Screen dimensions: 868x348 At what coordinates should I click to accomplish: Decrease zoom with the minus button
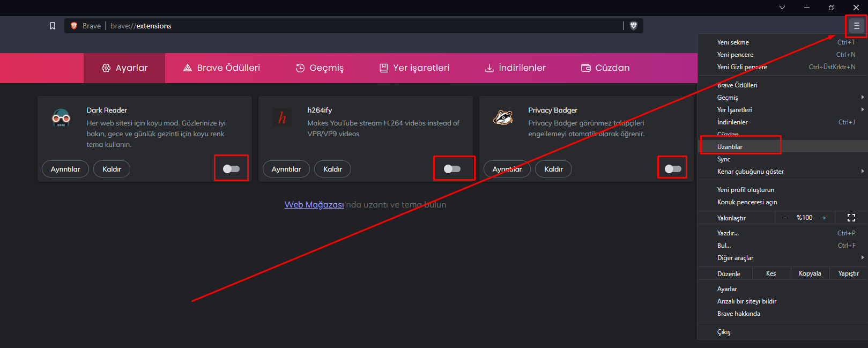[x=785, y=218]
